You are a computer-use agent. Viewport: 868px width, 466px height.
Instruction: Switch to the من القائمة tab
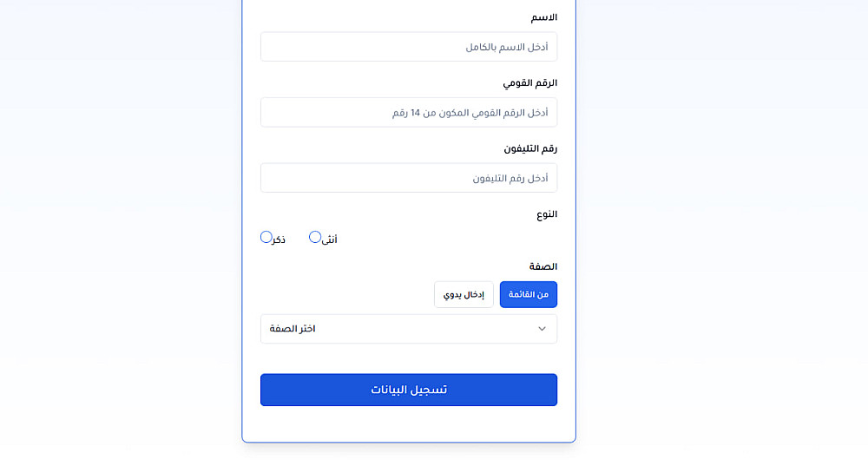pyautogui.click(x=529, y=295)
